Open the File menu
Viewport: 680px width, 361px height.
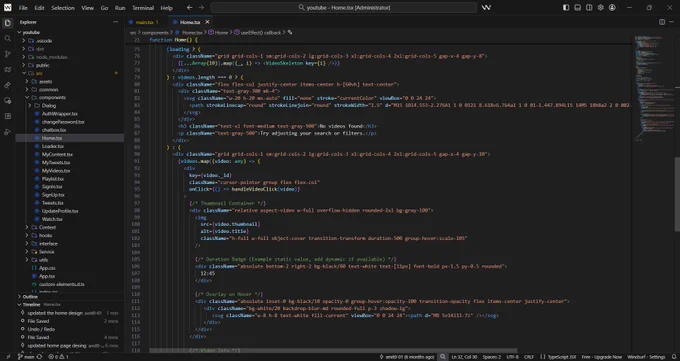point(23,8)
